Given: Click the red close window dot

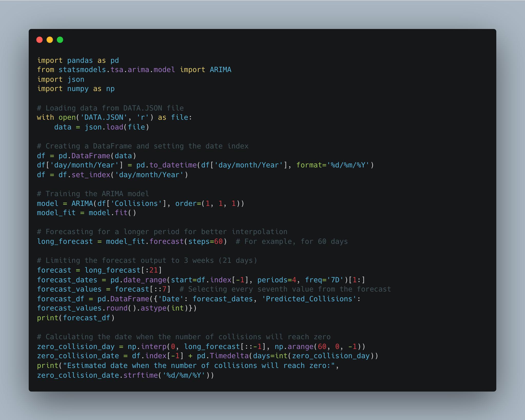Looking at the screenshot, I should click(x=39, y=40).
